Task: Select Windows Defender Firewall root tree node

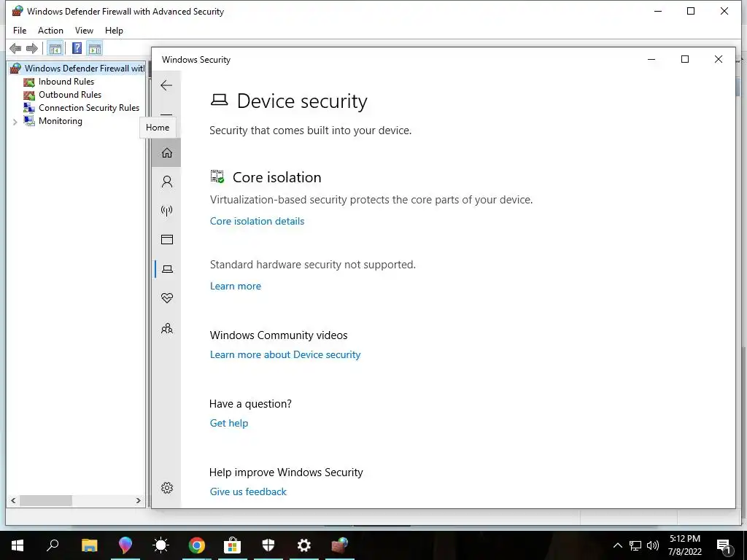Action: tap(85, 69)
